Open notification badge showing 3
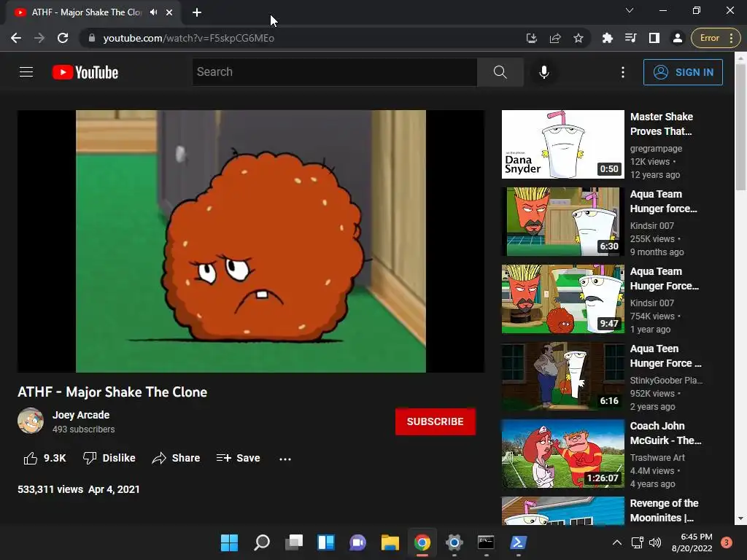Image resolution: width=747 pixels, height=560 pixels. 727,542
